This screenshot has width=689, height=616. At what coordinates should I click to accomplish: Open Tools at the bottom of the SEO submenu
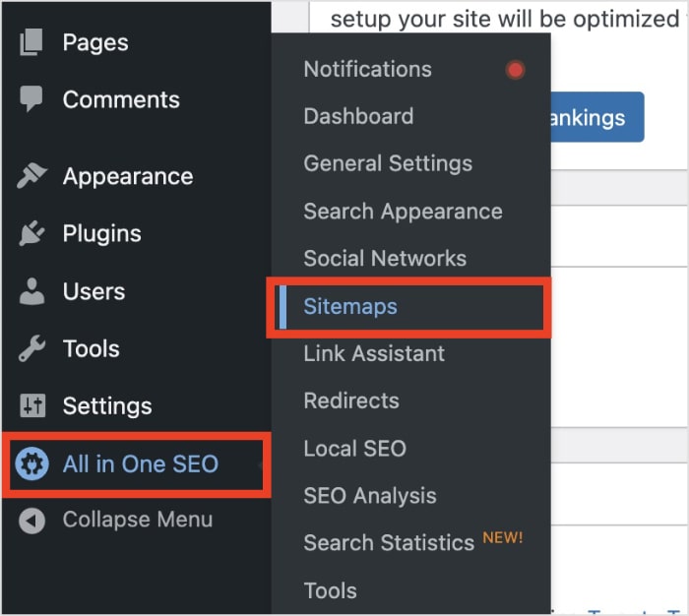click(330, 590)
